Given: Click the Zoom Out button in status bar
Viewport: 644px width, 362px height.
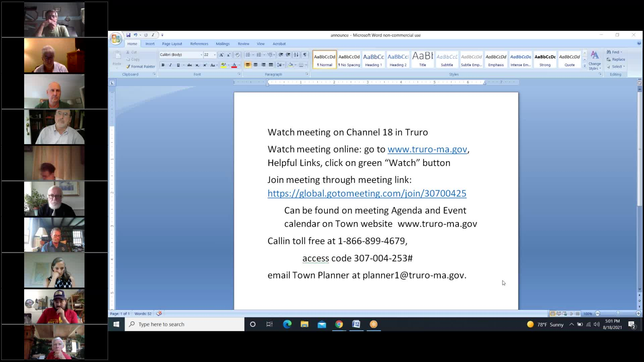Looking at the screenshot, I should [x=598, y=314].
